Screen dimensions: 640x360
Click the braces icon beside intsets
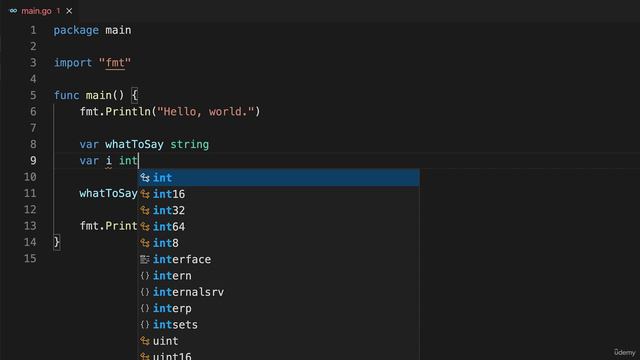(x=145, y=324)
